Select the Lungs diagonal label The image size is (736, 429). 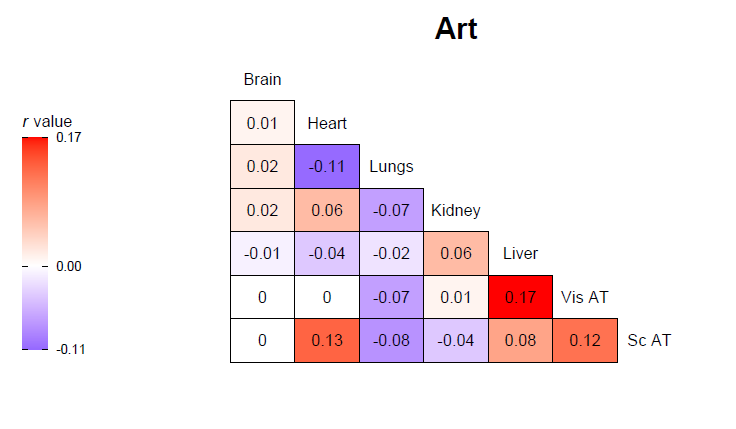tap(391, 167)
